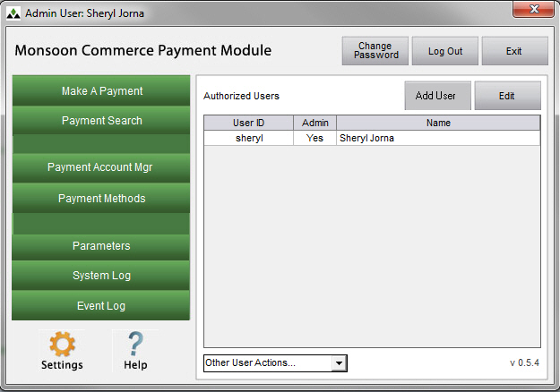Image resolution: width=560 pixels, height=392 pixels.
Task: Go to Payment Search
Action: (101, 121)
